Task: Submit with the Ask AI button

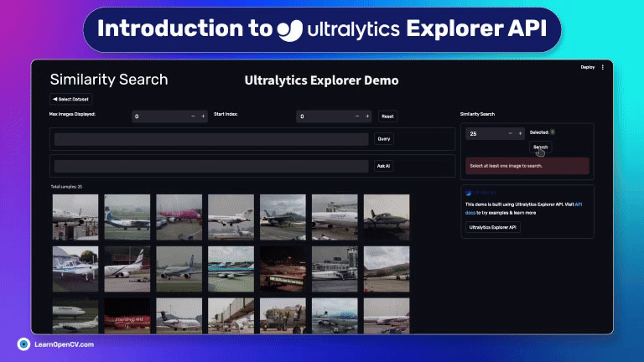Action: click(x=383, y=166)
